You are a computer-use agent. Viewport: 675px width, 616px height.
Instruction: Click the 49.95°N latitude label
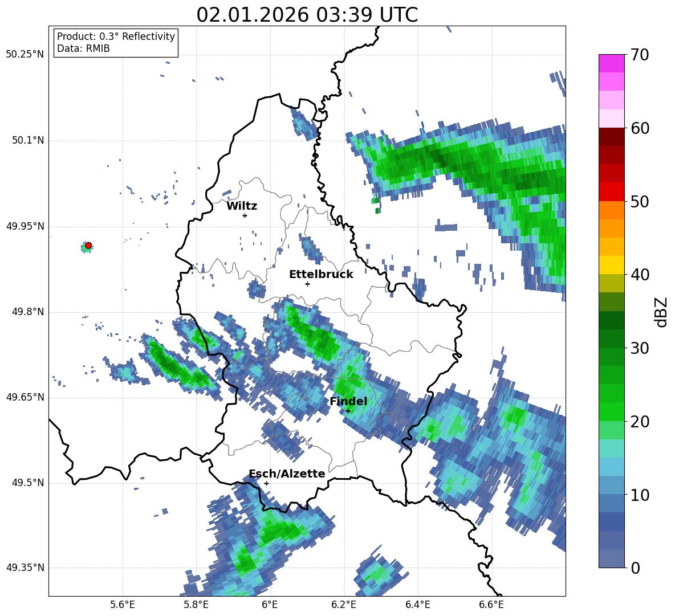[25, 226]
